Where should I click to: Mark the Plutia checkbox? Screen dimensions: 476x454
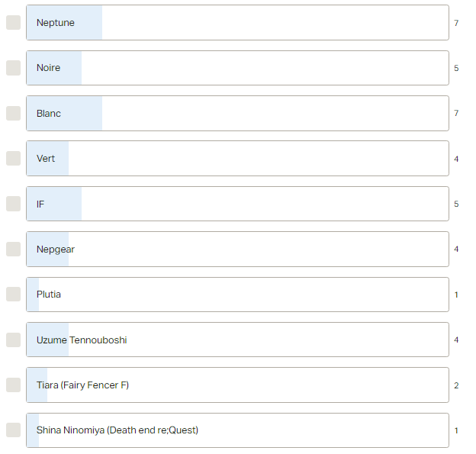click(x=14, y=295)
